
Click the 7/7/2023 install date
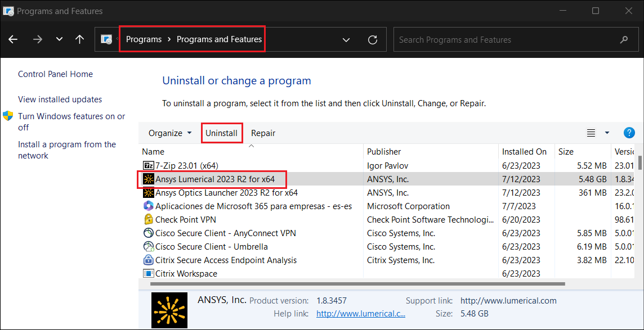(x=518, y=206)
